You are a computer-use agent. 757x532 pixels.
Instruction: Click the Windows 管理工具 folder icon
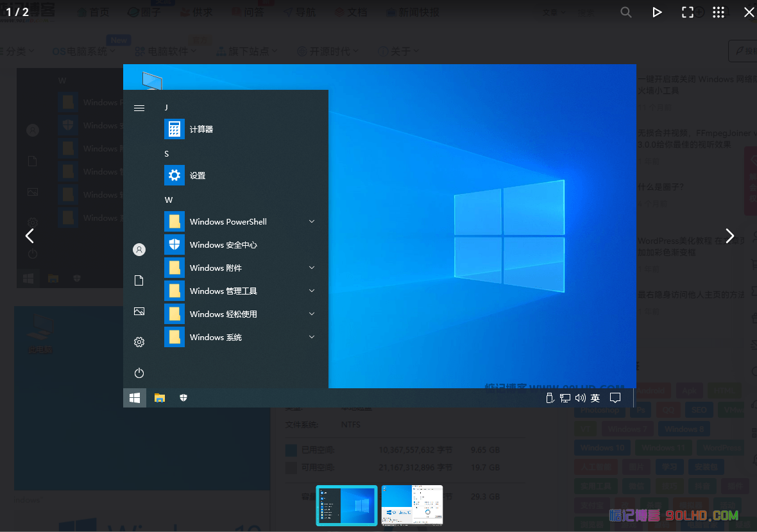click(x=174, y=291)
